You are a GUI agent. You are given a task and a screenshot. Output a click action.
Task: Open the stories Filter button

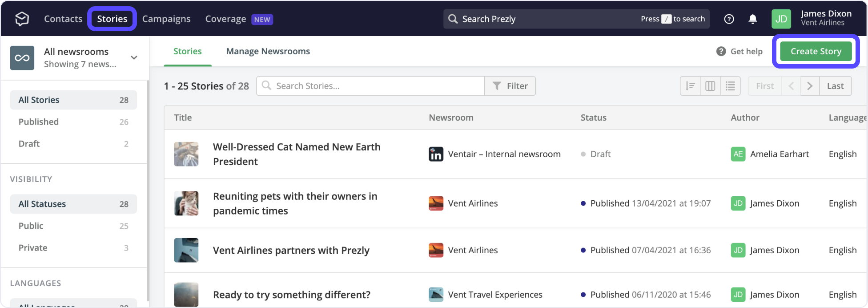(x=510, y=86)
